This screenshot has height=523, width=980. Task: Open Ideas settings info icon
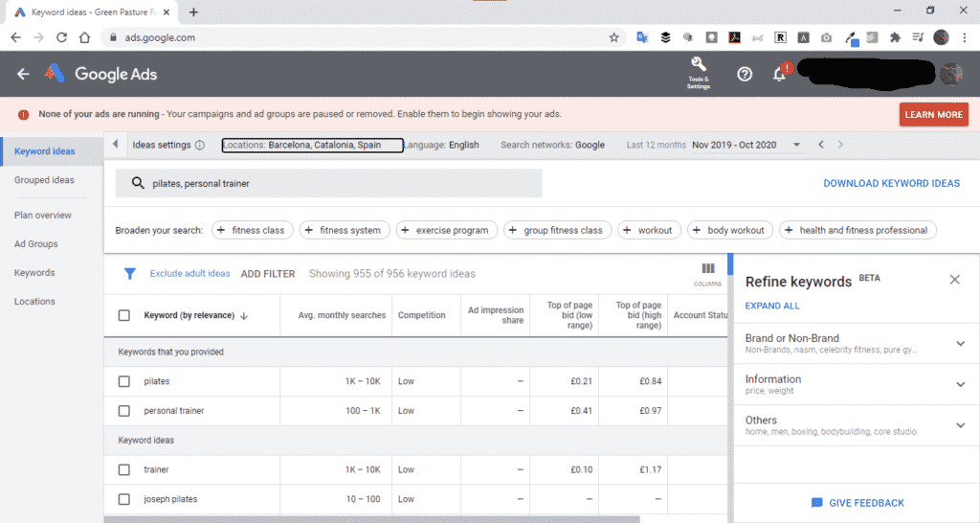point(199,146)
